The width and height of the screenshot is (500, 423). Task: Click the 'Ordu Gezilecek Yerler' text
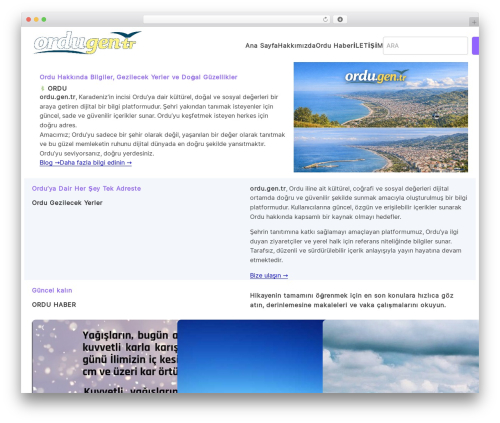(x=67, y=203)
